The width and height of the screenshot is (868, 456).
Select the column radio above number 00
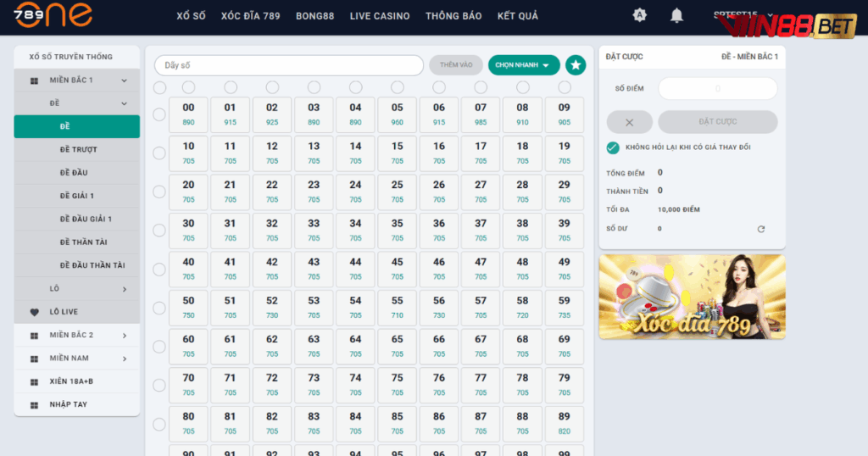tap(188, 87)
